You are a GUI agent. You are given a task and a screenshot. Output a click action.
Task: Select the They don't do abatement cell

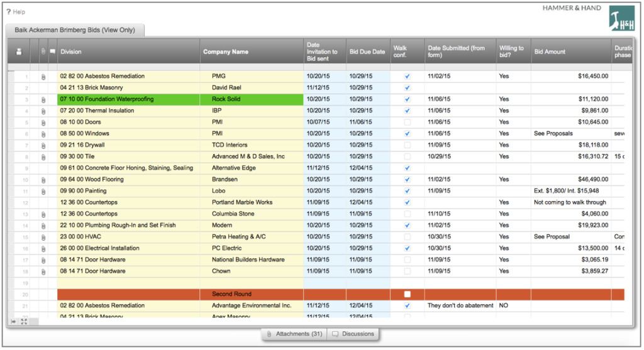click(460, 305)
